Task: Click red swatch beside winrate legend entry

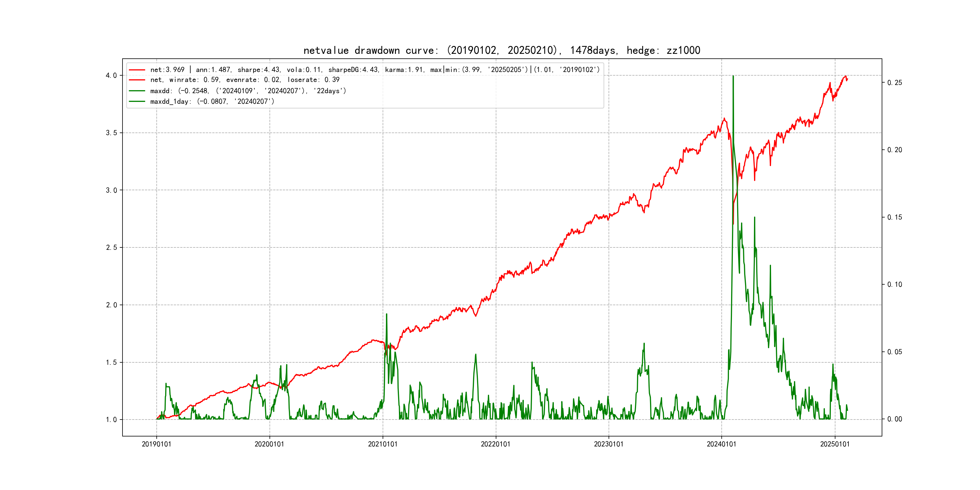Action: pos(137,80)
